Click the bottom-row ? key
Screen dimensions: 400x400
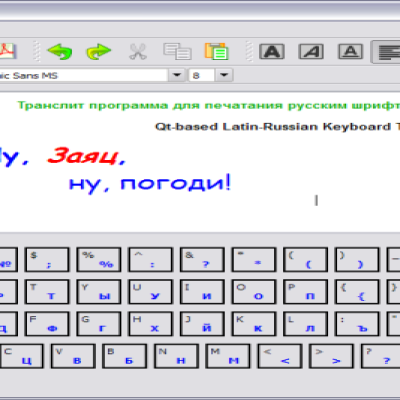(x=381, y=356)
